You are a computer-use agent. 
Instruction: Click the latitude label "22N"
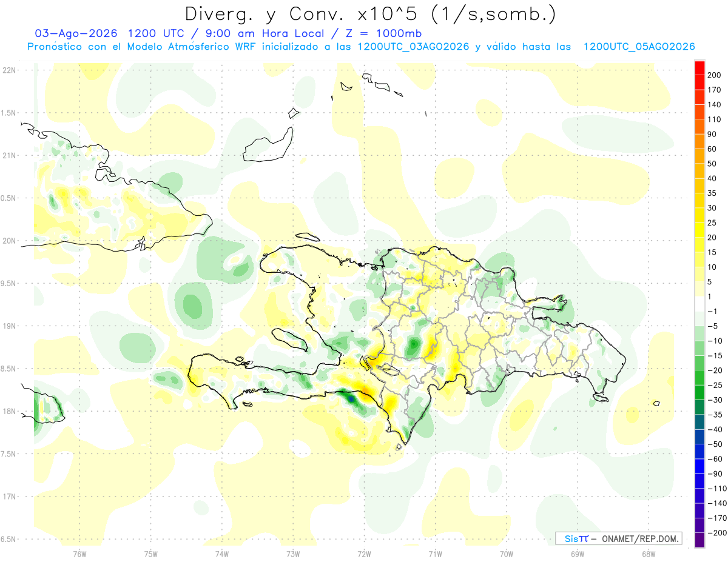8,70
